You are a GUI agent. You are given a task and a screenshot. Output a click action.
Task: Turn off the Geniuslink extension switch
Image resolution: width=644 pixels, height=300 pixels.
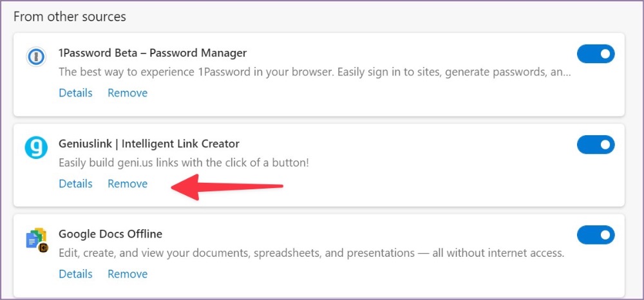[596, 144]
